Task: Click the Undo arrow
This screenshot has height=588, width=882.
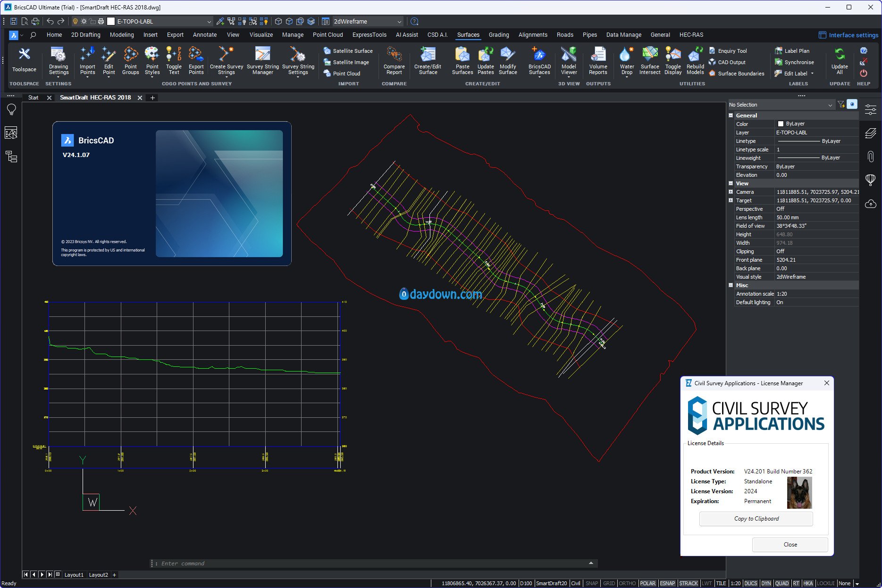Action: tap(50, 21)
